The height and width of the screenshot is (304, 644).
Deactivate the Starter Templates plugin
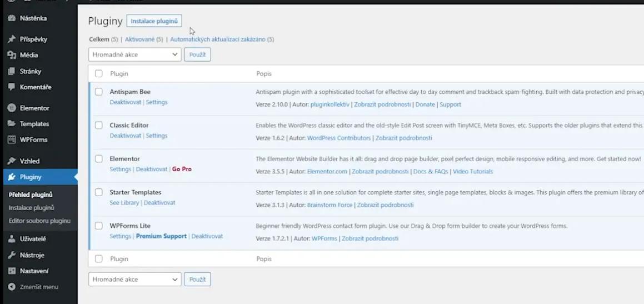coord(159,202)
